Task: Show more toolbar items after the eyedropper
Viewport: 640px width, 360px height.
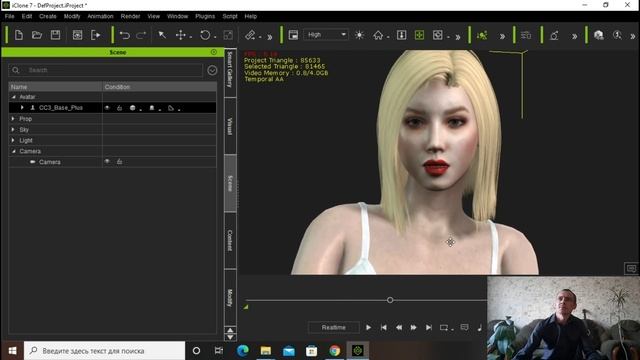Action: 270,37
